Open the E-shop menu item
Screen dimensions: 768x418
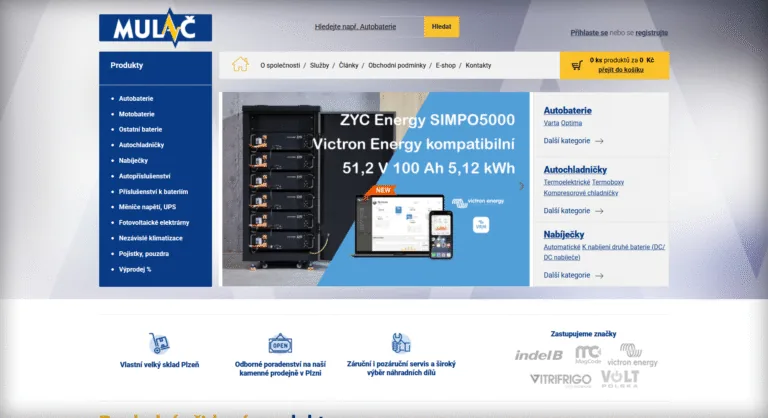(x=446, y=65)
